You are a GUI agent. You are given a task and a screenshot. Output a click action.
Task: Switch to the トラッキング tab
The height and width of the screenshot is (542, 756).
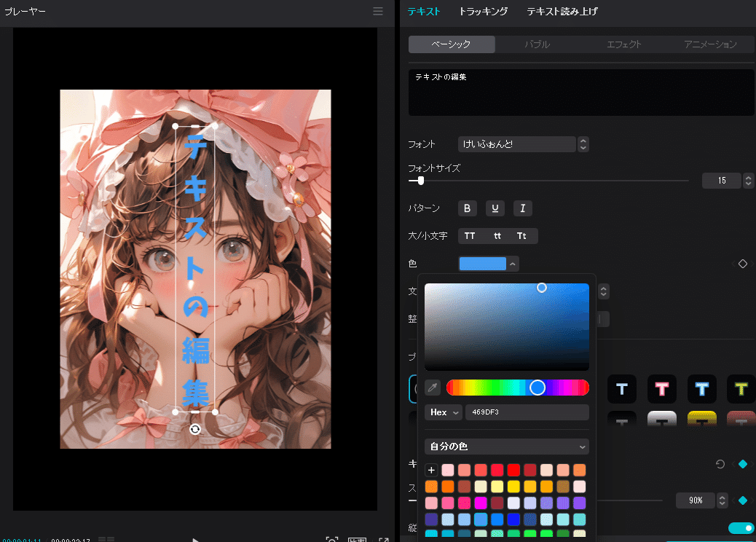coord(483,12)
